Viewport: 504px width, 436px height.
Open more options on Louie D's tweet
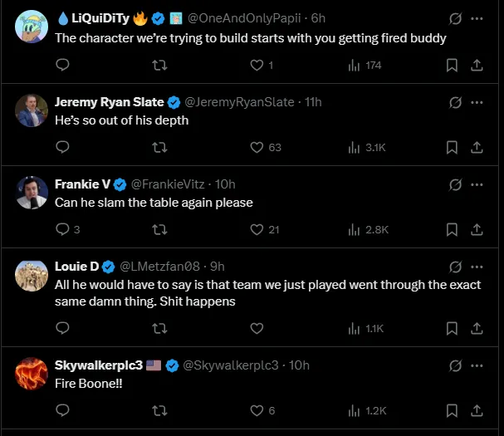[477, 267]
